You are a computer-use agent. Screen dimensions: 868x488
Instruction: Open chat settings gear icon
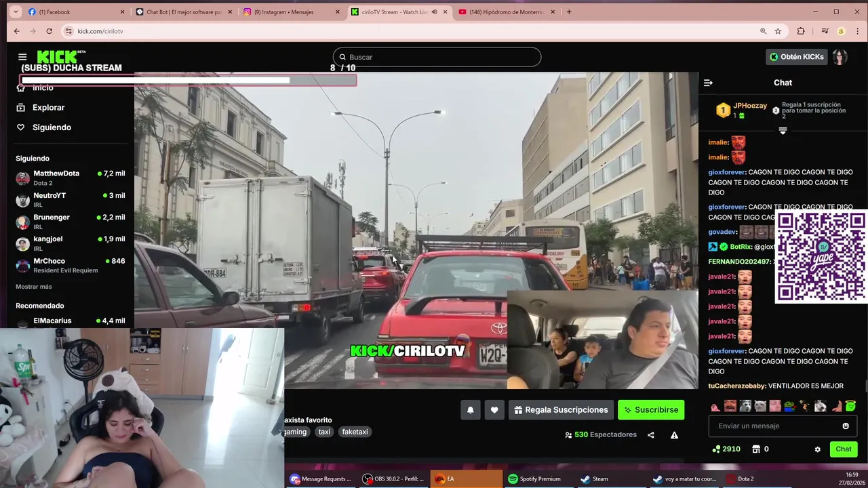[x=817, y=449]
